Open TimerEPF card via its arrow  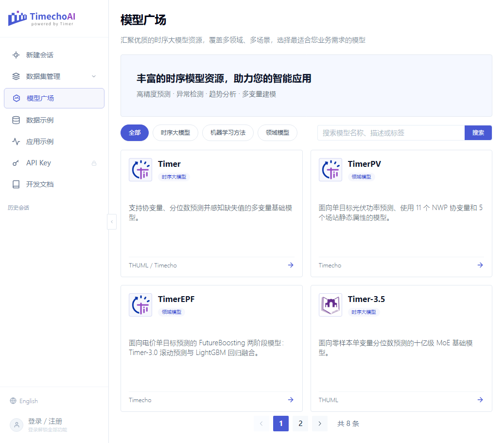(x=291, y=400)
